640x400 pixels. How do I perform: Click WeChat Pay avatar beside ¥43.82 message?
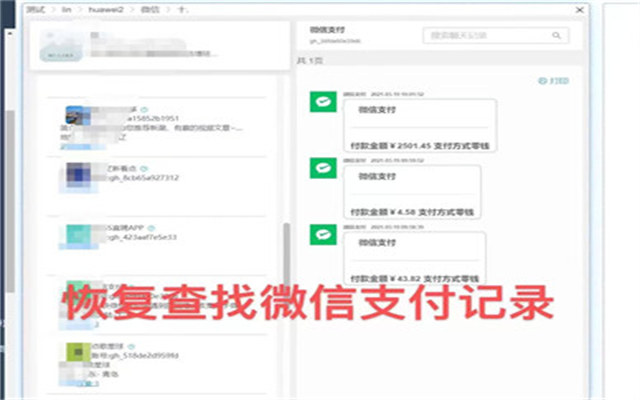point(323,235)
